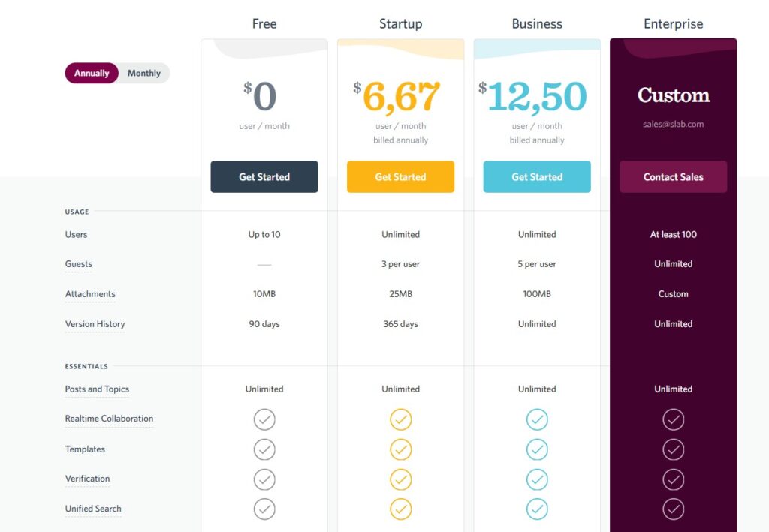Click the Enterprise column header
This screenshot has width=769, height=532.
pos(673,23)
